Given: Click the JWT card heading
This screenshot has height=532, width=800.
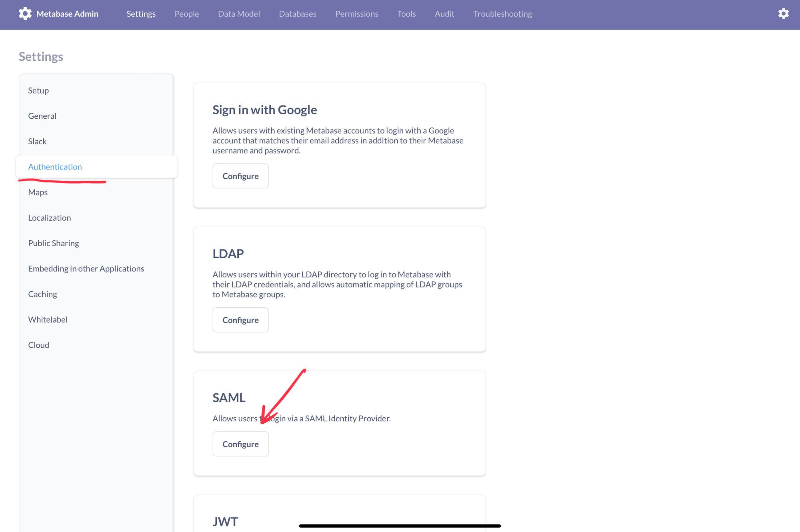Looking at the screenshot, I should 225,522.
